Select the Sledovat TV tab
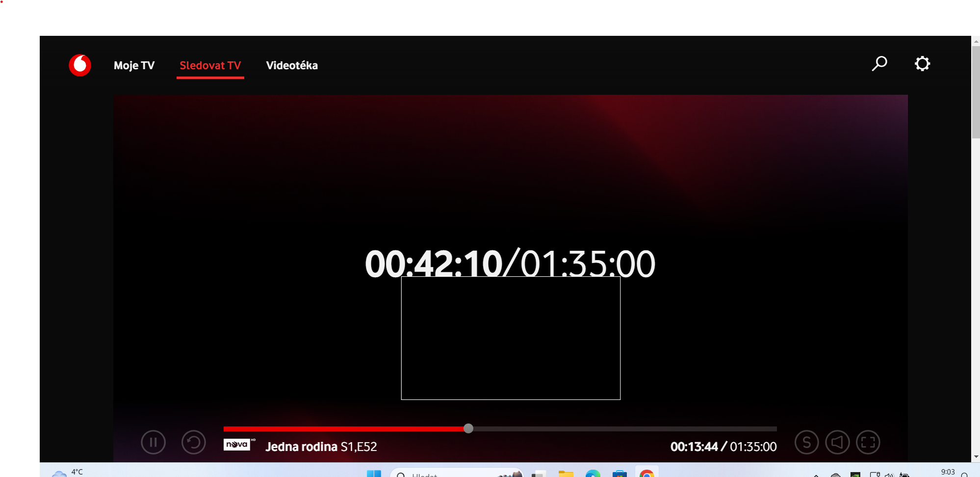Image resolution: width=980 pixels, height=477 pixels. coord(210,65)
